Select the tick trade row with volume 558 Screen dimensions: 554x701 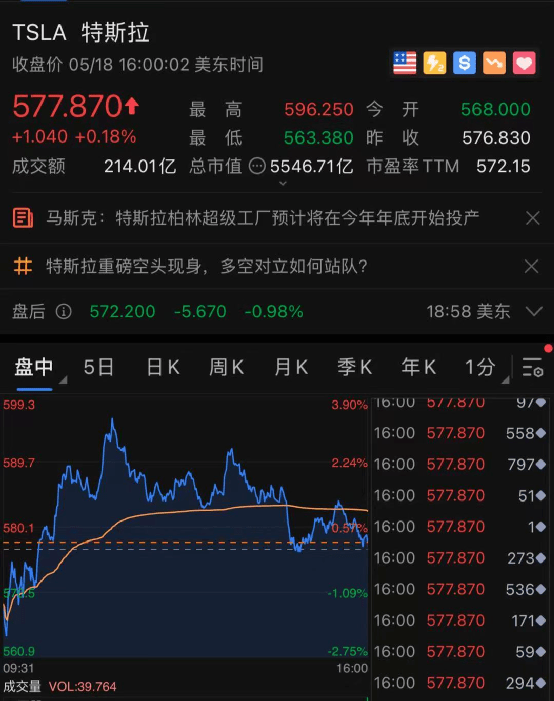tap(461, 433)
